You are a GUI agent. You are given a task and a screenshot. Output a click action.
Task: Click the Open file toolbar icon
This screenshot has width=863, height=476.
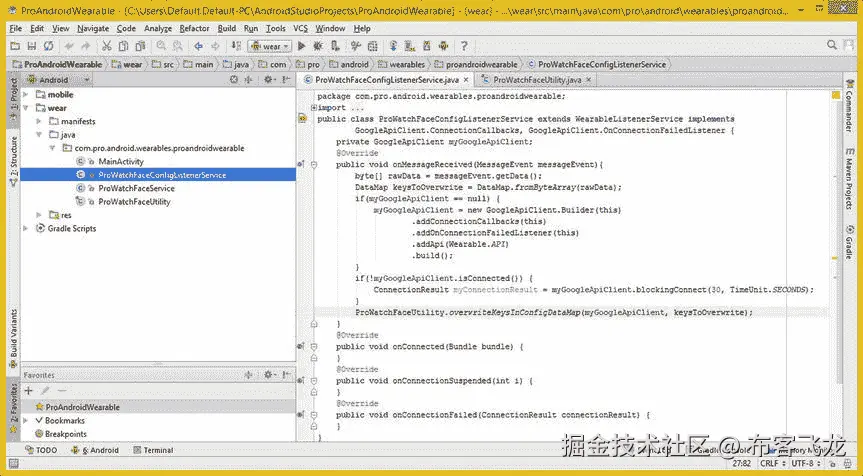point(15,46)
